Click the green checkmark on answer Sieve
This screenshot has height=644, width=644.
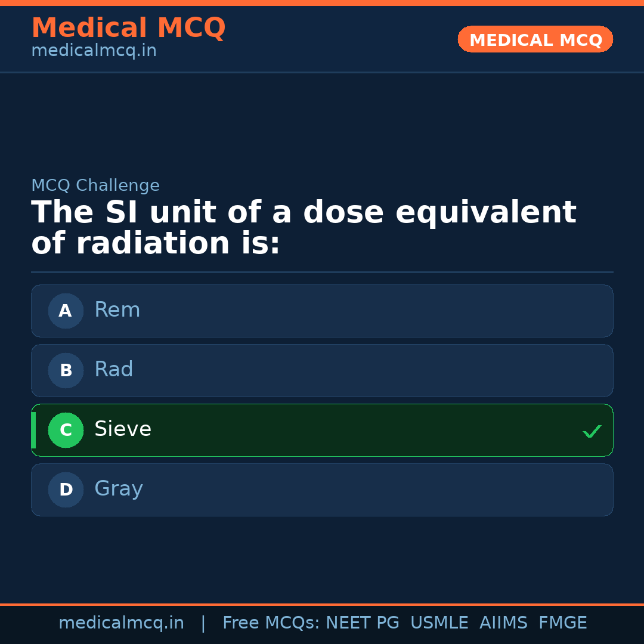point(592,431)
